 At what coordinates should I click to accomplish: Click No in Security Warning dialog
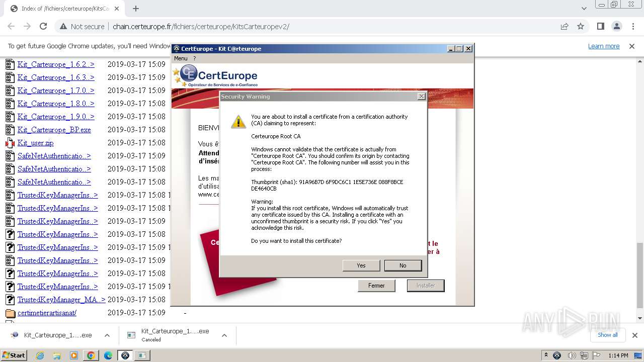403,265
